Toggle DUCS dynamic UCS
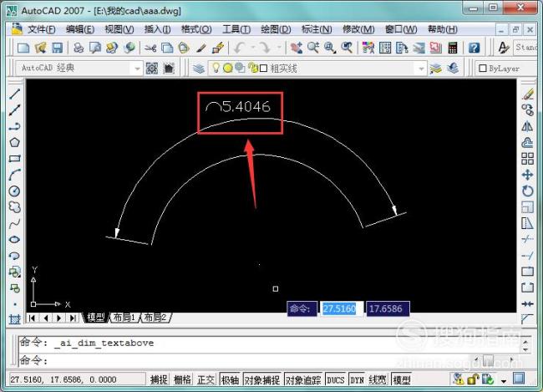Screen dimensions: 543x392 tap(336, 379)
